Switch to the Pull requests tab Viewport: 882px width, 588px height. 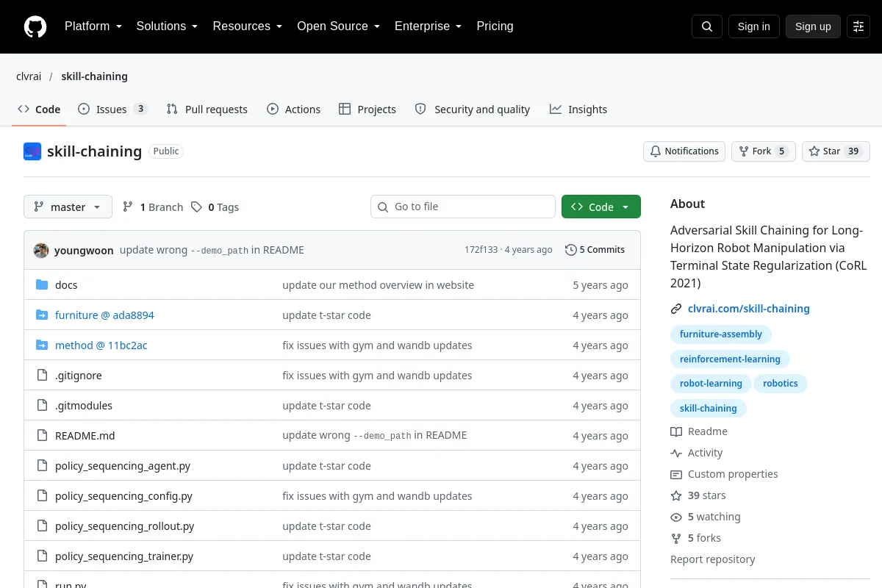[207, 110]
